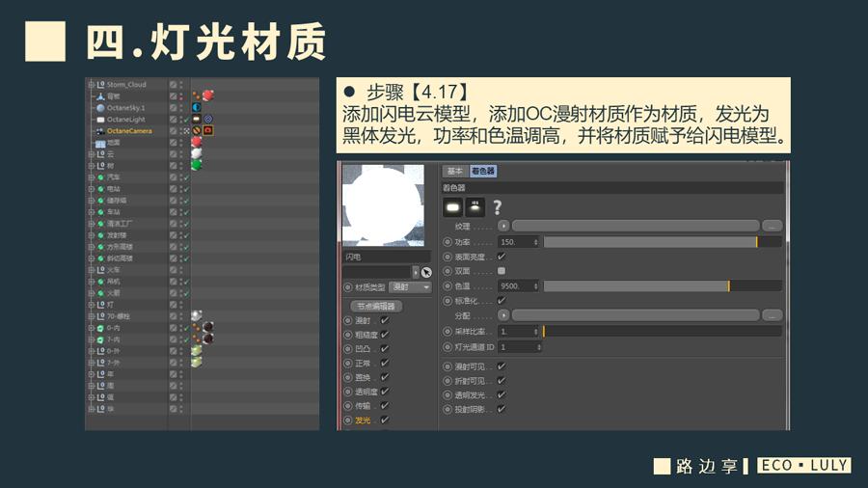
Task: Click the OctaneLight object icon
Action: tap(100, 120)
